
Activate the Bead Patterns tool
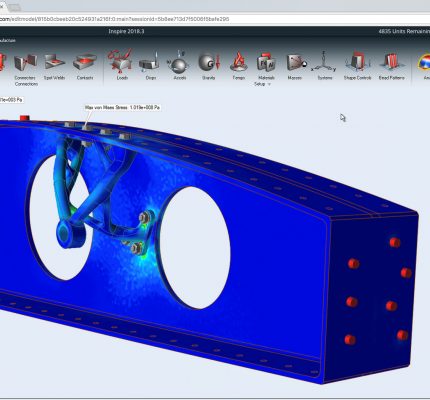coord(392,62)
